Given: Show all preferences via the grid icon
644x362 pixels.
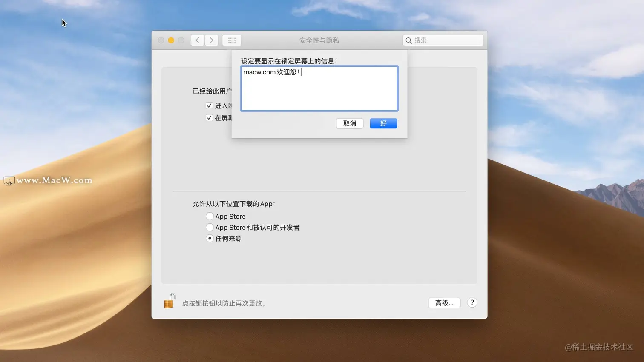Looking at the screenshot, I should click(232, 40).
